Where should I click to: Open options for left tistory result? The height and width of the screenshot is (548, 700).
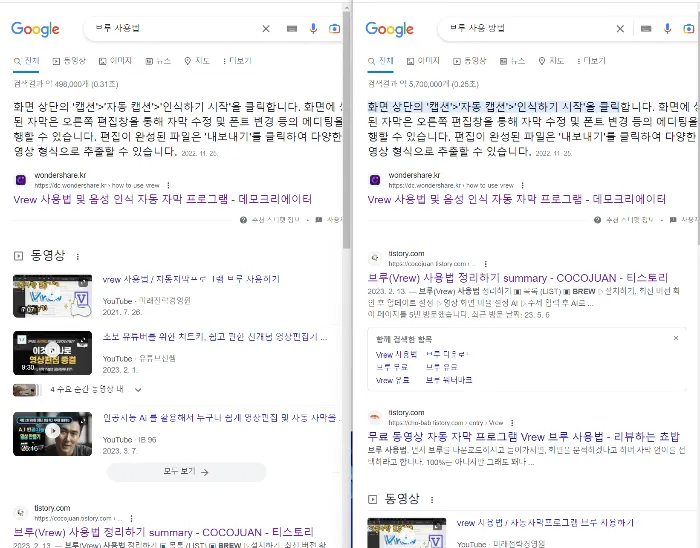131,519
